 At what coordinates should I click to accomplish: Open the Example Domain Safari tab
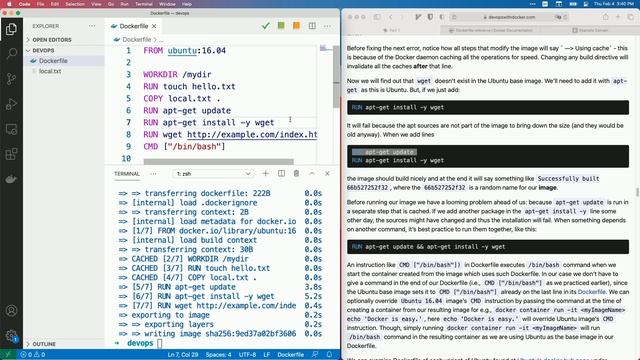(x=590, y=30)
